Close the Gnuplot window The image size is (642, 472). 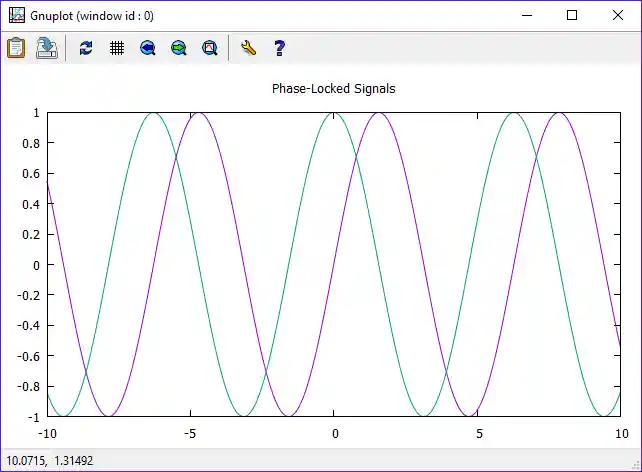click(x=618, y=15)
